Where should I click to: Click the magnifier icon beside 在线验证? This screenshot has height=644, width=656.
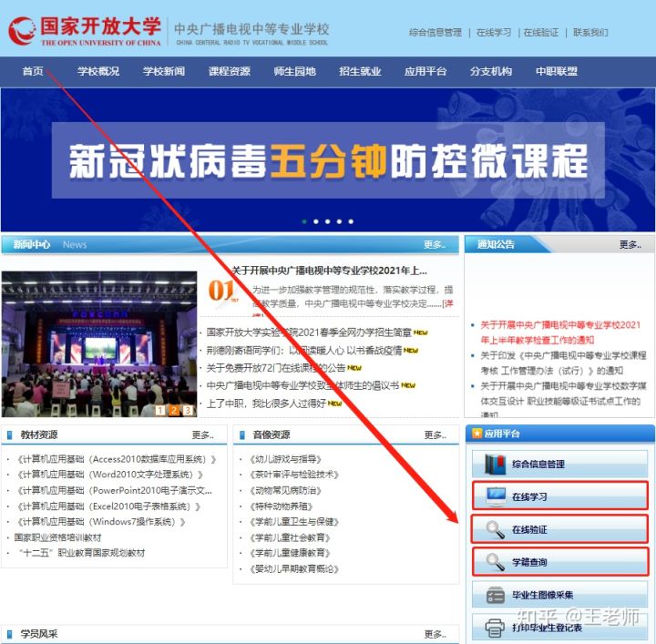[x=496, y=529]
